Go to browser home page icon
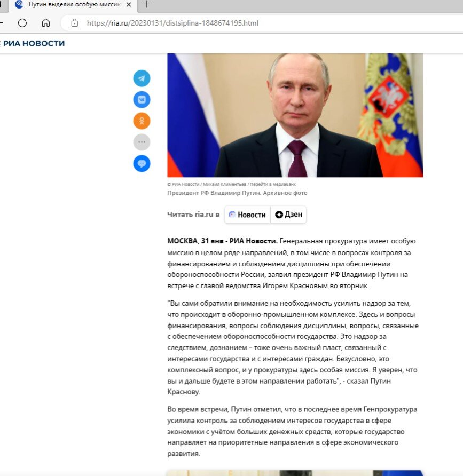The width and height of the screenshot is (463, 476). pyautogui.click(x=46, y=23)
